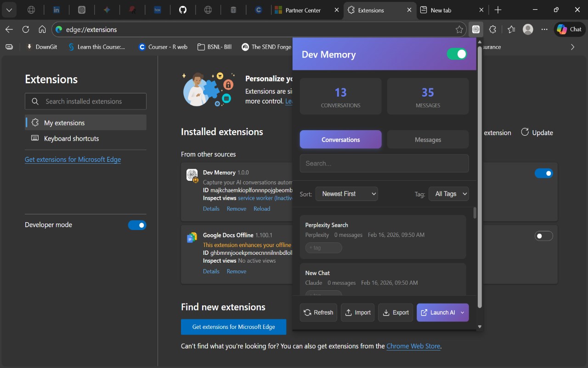Click Remove for Google Docs Offline
This screenshot has height=368, width=588.
(x=237, y=271)
